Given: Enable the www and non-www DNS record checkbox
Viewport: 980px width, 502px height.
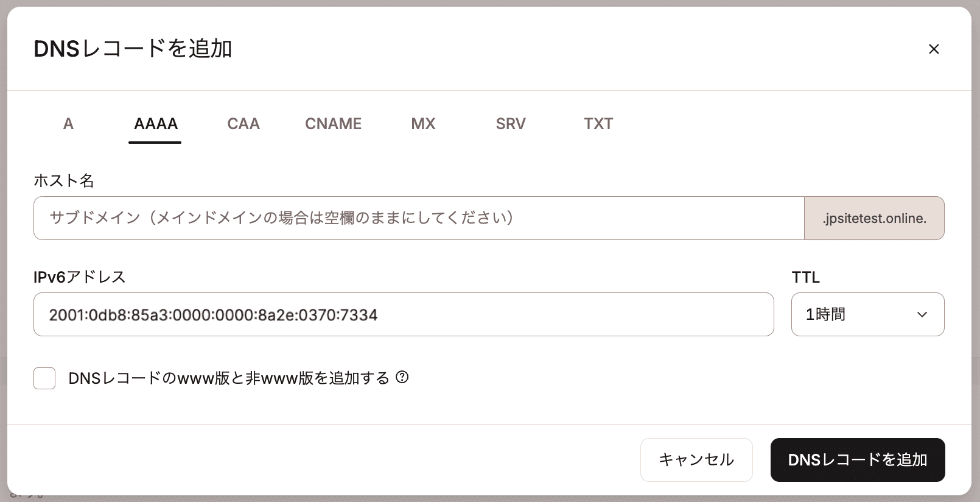Looking at the screenshot, I should pos(44,378).
